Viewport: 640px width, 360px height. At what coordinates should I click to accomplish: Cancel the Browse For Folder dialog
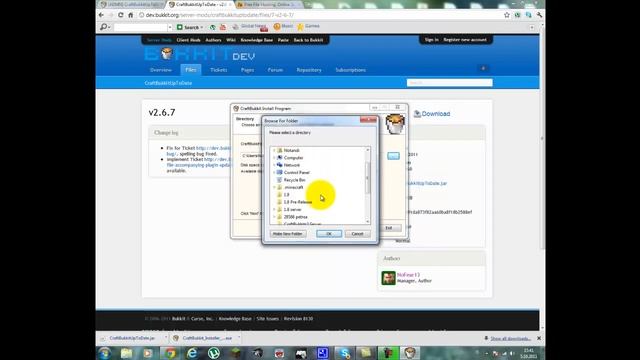[357, 233]
